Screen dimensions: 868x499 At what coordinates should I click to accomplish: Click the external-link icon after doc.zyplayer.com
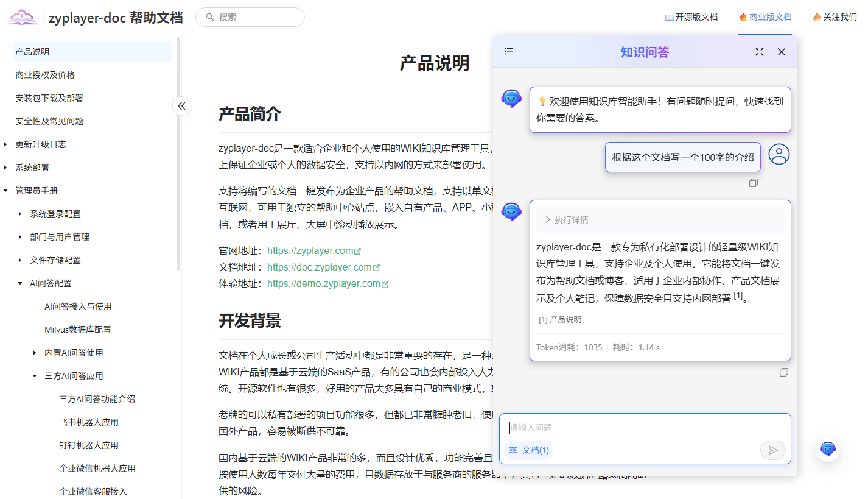[376, 267]
